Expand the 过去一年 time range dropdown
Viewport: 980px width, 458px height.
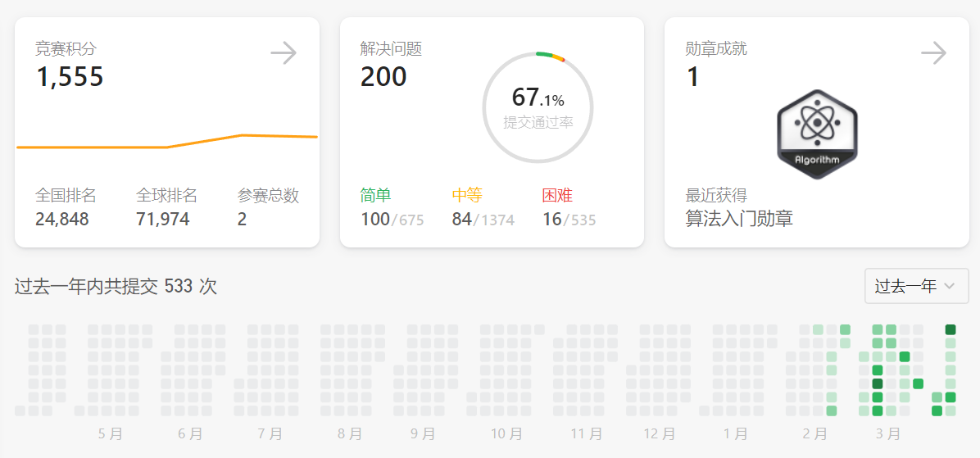click(916, 286)
